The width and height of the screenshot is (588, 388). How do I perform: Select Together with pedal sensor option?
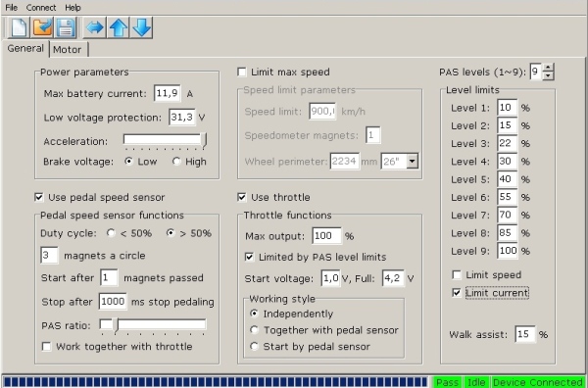pos(254,330)
